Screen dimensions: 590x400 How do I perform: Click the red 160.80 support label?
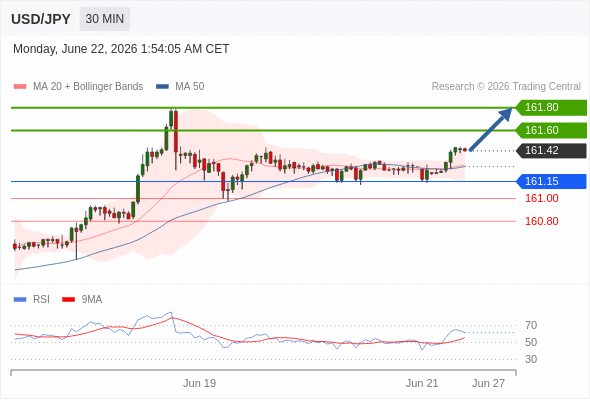tap(541, 221)
